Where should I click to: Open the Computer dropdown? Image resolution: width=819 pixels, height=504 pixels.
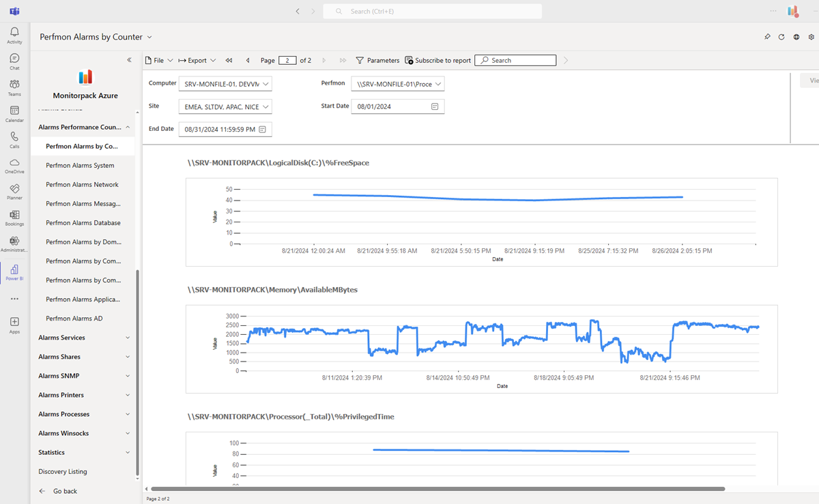click(x=225, y=84)
